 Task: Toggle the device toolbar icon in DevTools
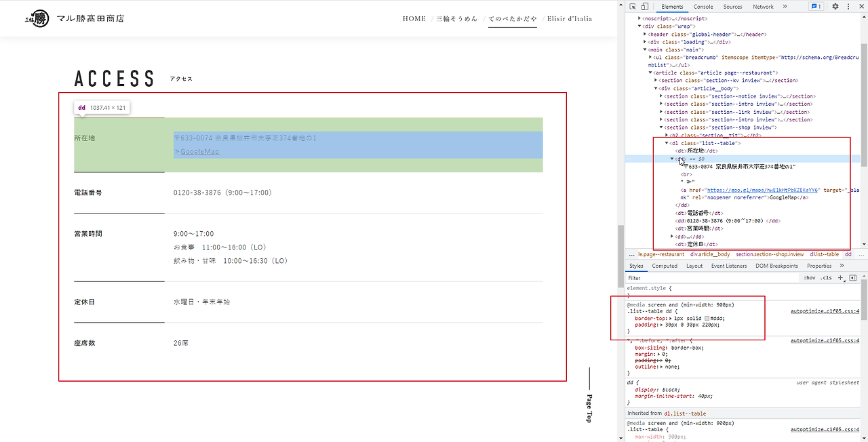coord(644,7)
